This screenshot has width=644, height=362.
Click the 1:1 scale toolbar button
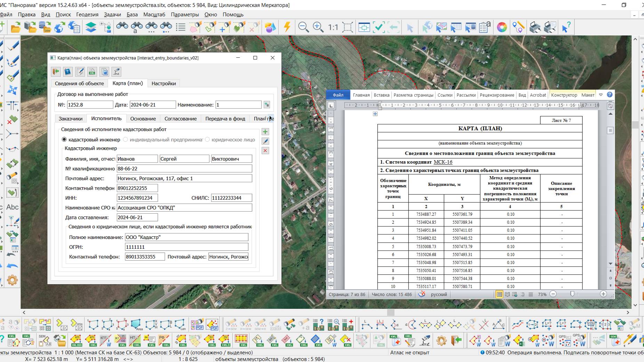[333, 27]
